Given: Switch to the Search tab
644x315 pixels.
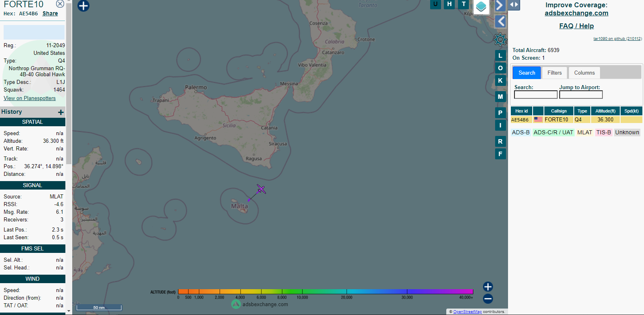Looking at the screenshot, I should pos(527,73).
